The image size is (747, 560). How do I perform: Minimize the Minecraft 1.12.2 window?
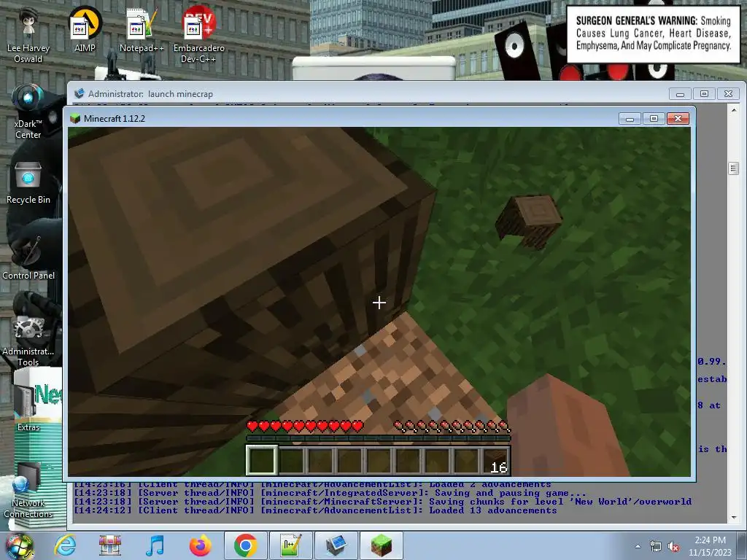630,119
